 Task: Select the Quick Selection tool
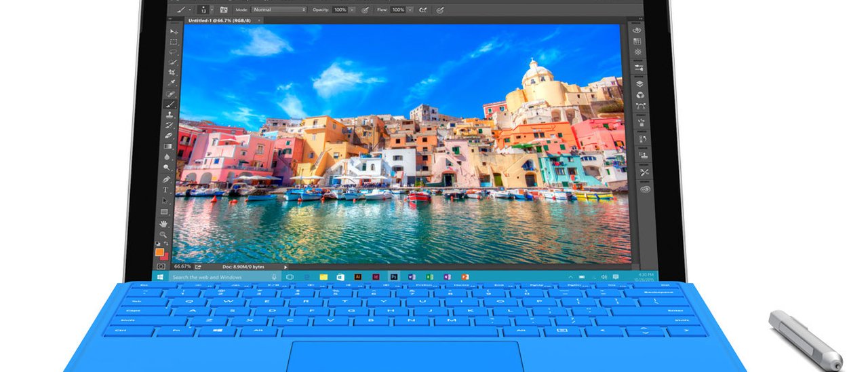coord(173,62)
